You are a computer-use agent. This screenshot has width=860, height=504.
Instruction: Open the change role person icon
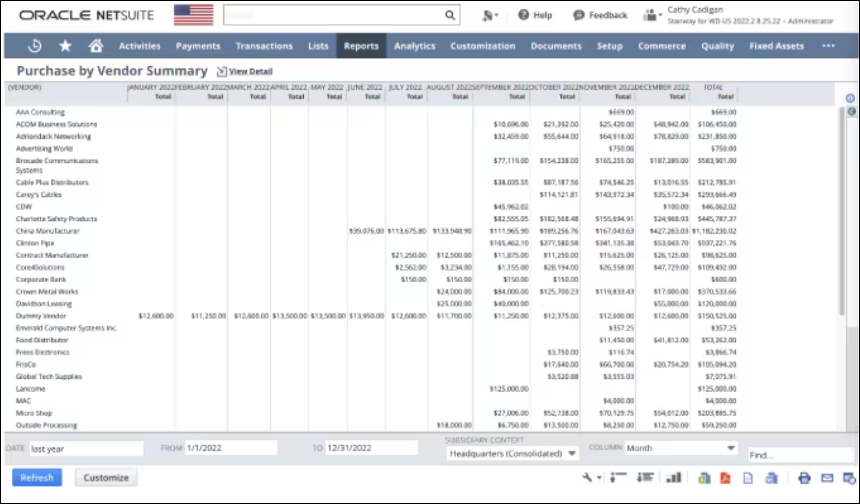tap(650, 15)
